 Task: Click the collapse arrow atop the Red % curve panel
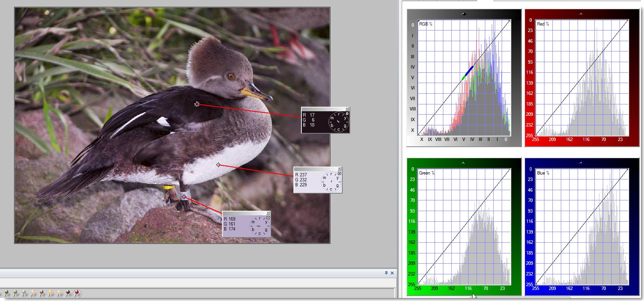(581, 14)
